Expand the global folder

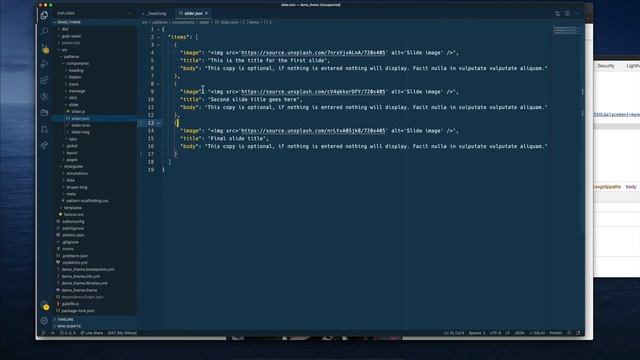(72, 146)
